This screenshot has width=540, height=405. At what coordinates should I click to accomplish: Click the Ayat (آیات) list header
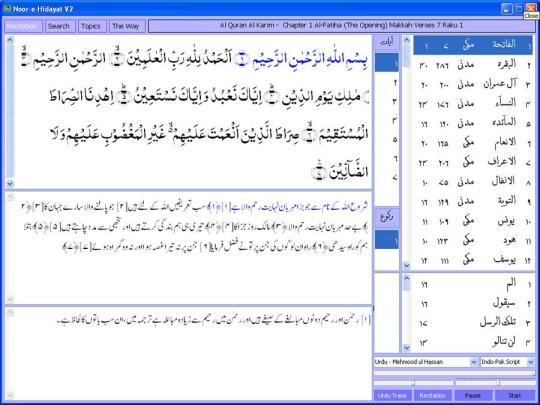[387, 43]
